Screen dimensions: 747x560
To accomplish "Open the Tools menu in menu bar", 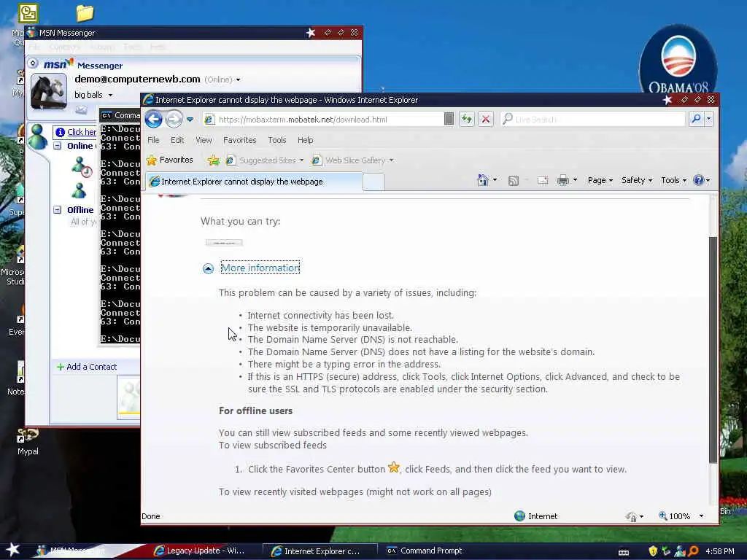I will click(x=276, y=140).
